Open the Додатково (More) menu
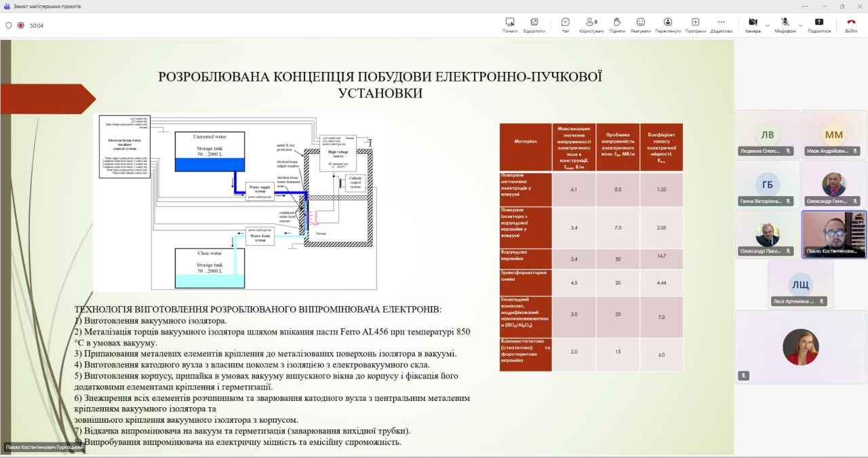 (721, 25)
